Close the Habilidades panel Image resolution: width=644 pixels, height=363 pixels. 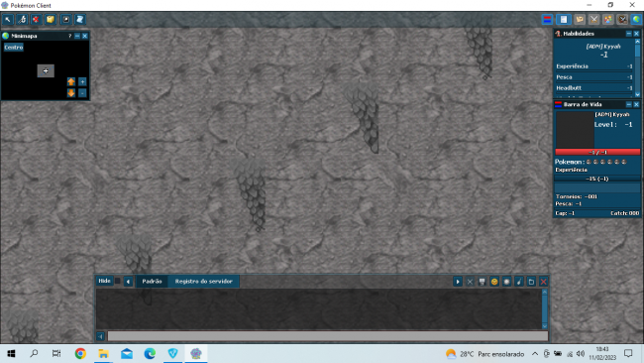637,34
